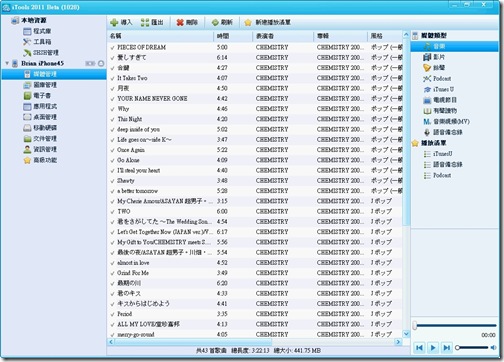
Task: Toggle the checkmark for almost in love
Action: pyautogui.click(x=112, y=263)
